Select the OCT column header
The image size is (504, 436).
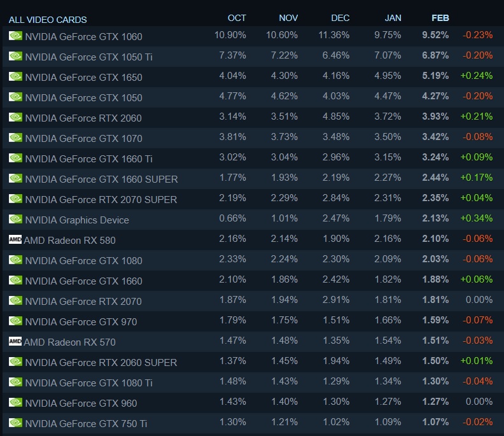click(x=237, y=18)
